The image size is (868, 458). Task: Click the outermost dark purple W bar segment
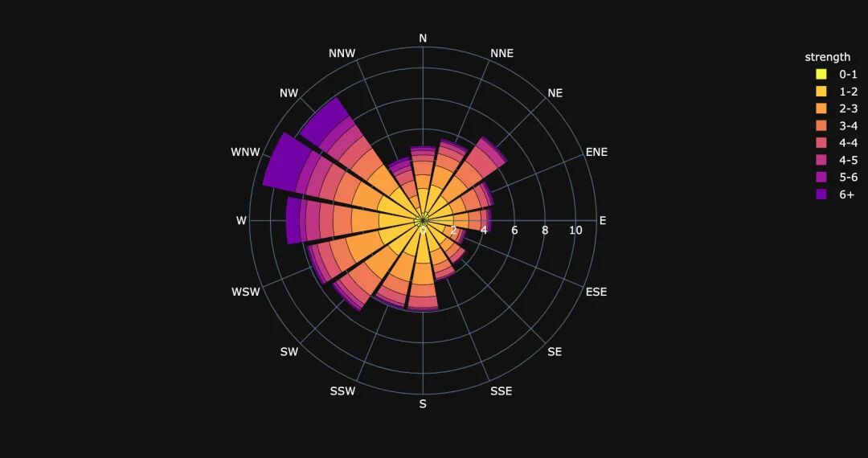tap(294, 220)
